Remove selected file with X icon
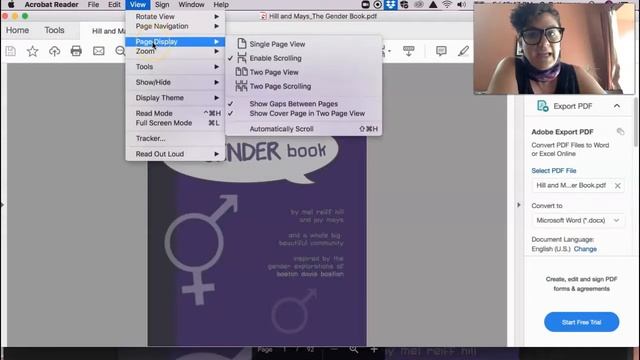This screenshot has width=640, height=360. click(618, 186)
